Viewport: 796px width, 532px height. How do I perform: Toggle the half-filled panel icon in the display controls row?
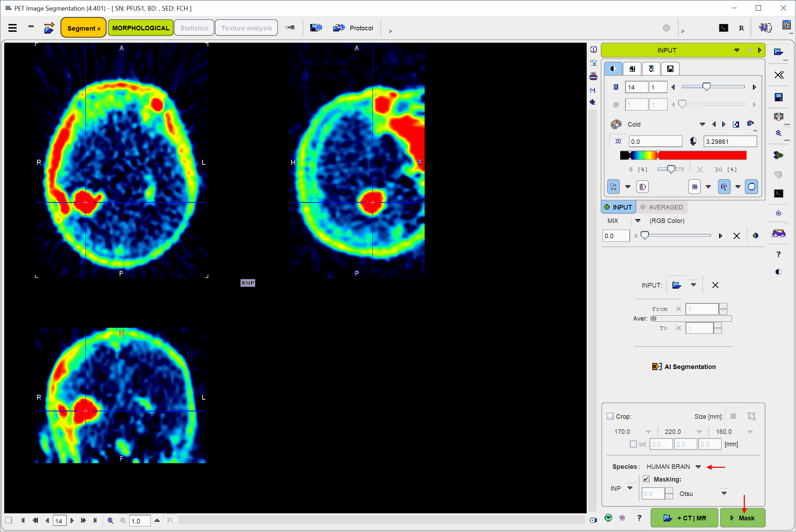[642, 187]
